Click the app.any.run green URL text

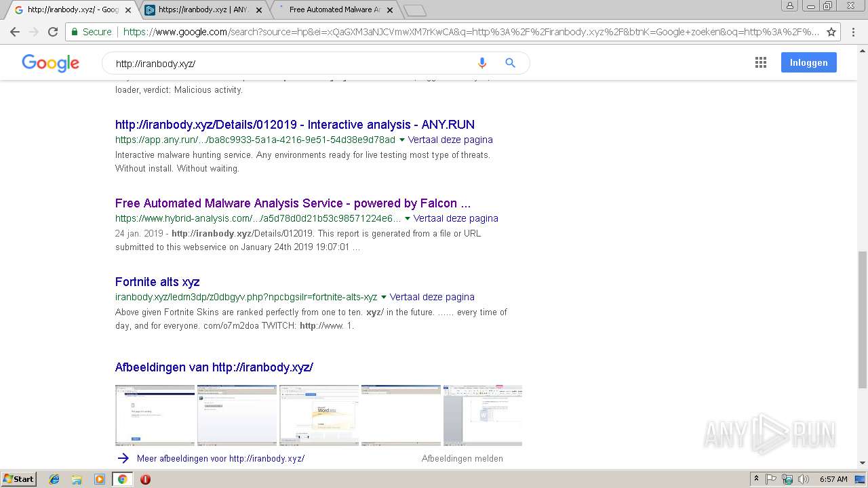(255, 140)
